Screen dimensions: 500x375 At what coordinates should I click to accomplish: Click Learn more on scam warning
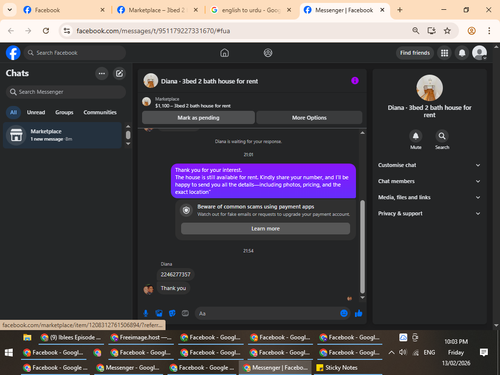(x=265, y=229)
